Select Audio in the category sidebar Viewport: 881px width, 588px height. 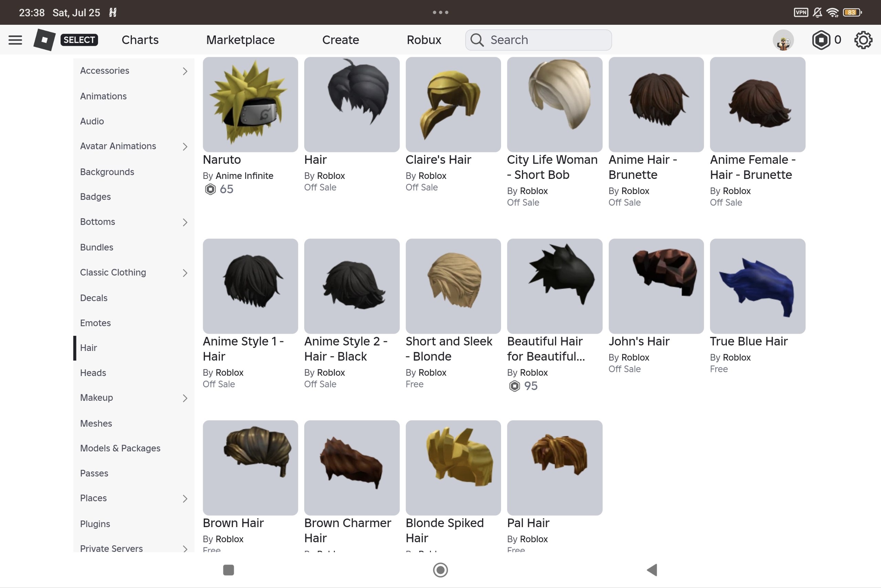92,121
